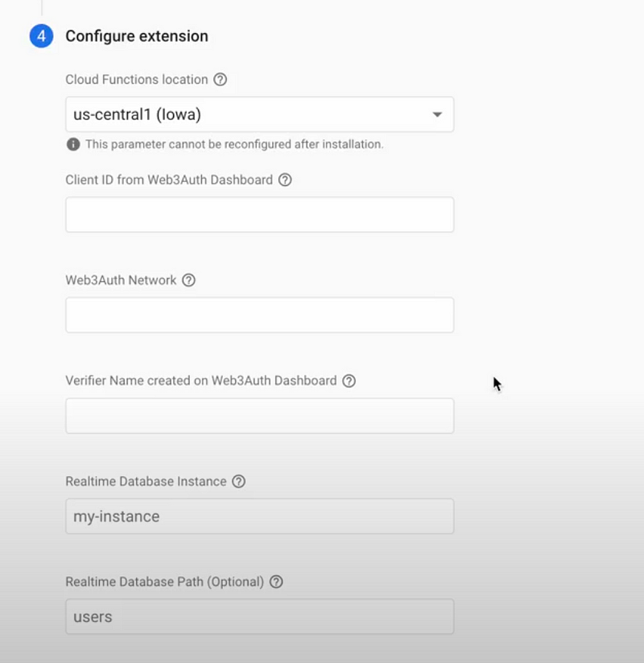Select the us-central1 (Iowa) text in the combo box
Screen dimensions: 644x663
(138, 114)
